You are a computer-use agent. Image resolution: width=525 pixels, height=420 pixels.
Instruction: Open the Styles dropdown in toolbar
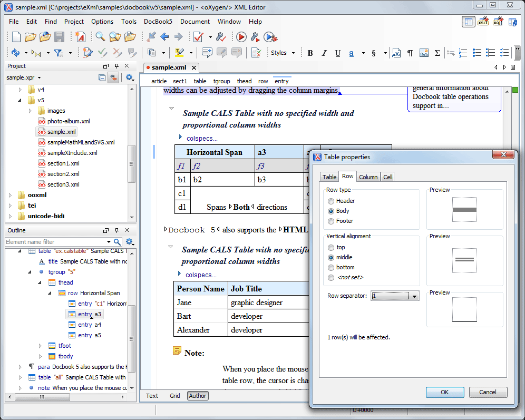point(283,53)
